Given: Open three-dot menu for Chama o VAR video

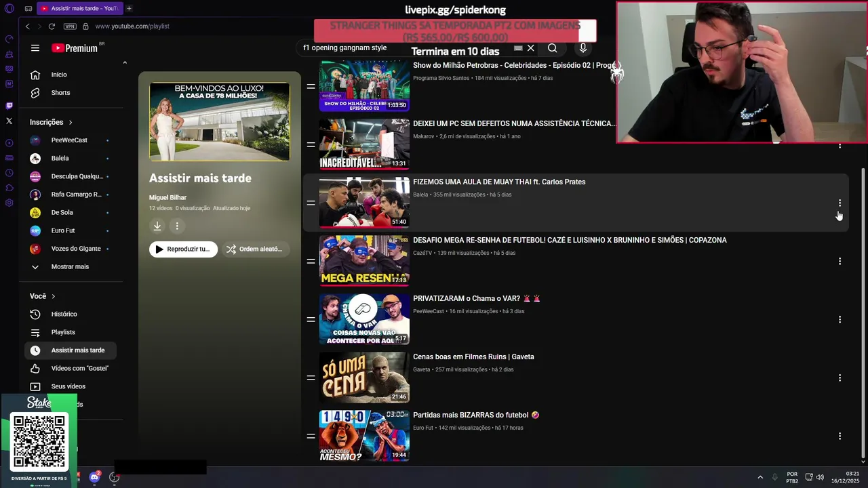Looking at the screenshot, I should [x=840, y=319].
